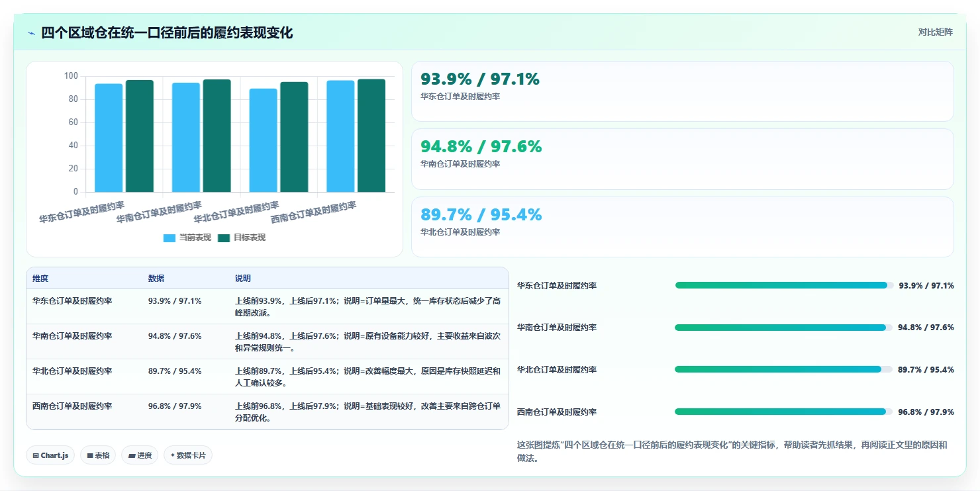Image resolution: width=980 pixels, height=491 pixels.
Task: Click the 表格 tag chip
Action: (x=98, y=455)
